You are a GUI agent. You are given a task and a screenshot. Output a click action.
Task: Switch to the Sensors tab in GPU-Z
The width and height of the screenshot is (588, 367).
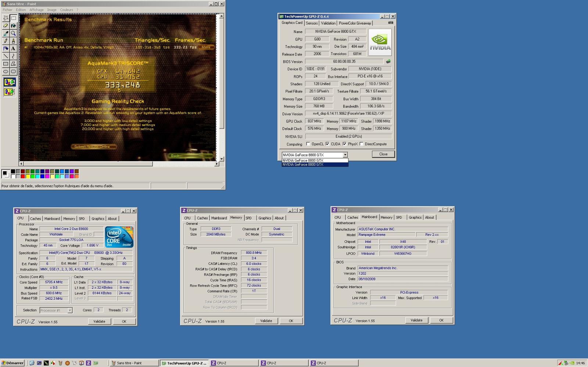click(312, 23)
